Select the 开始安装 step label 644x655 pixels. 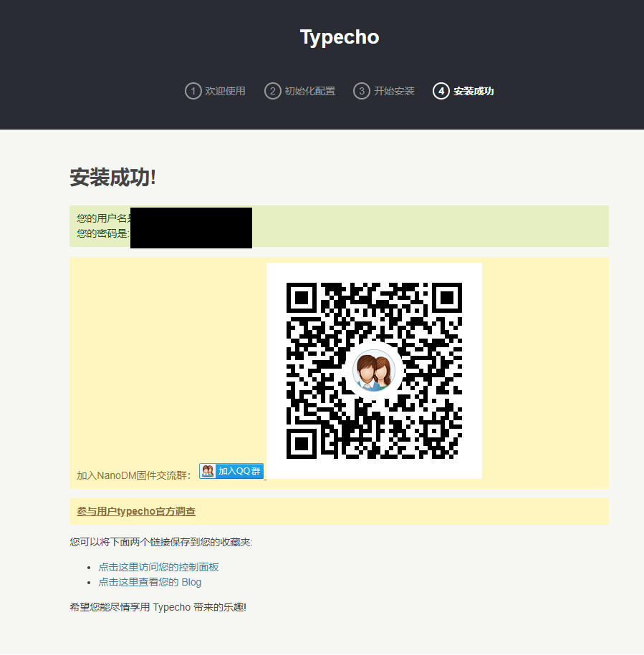pyautogui.click(x=394, y=91)
